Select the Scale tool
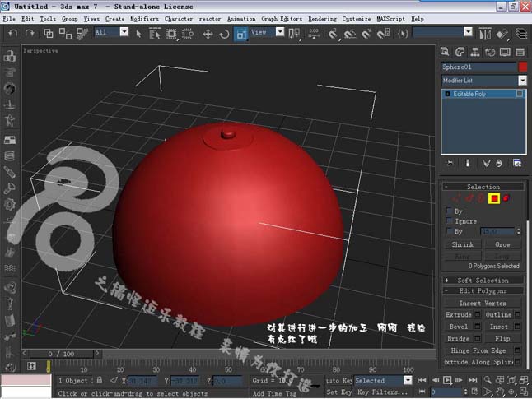 241,34
